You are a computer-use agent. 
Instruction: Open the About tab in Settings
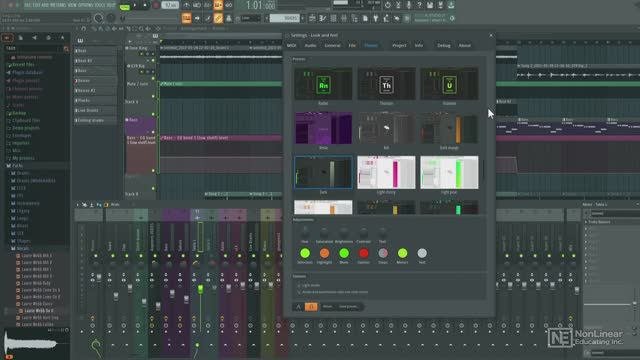pyautogui.click(x=464, y=45)
